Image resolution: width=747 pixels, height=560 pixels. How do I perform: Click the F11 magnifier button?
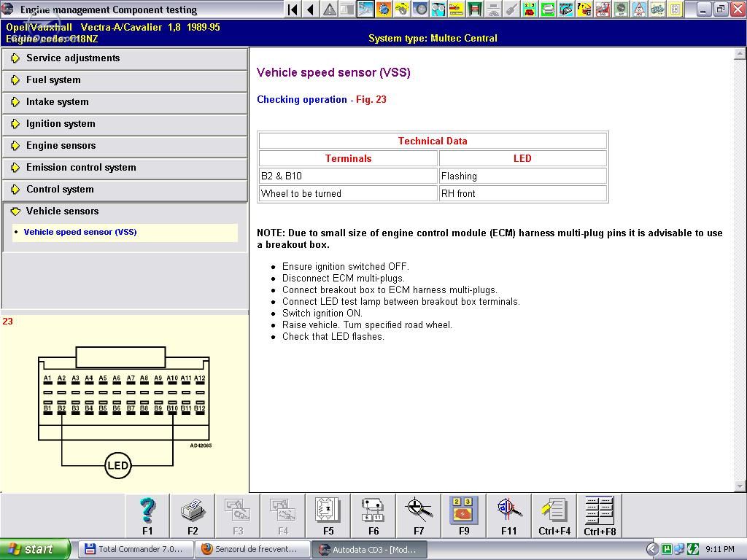tap(508, 516)
